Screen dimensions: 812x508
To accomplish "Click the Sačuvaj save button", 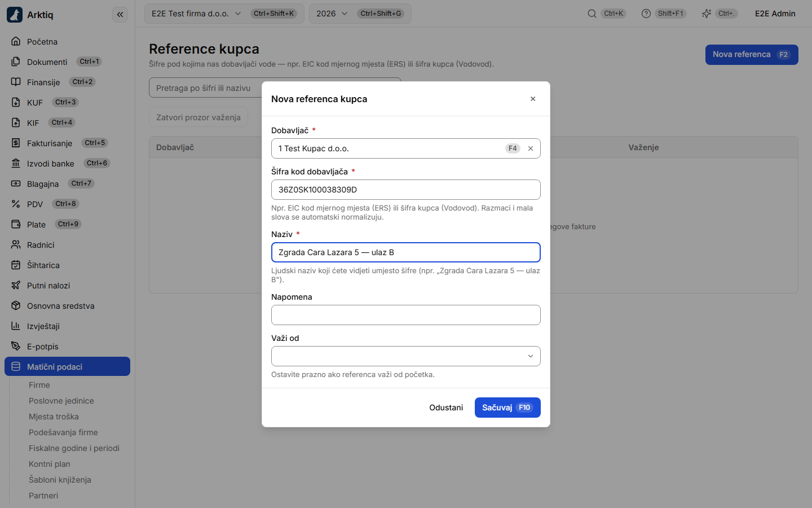I will pos(507,408).
